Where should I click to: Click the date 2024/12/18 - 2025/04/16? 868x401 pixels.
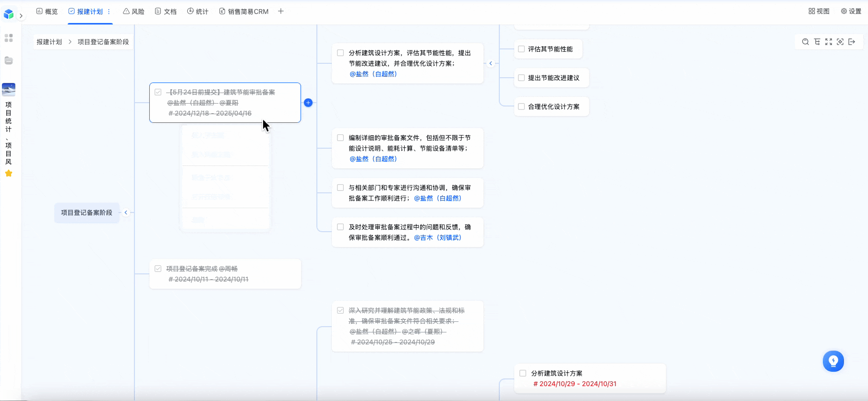tap(210, 113)
